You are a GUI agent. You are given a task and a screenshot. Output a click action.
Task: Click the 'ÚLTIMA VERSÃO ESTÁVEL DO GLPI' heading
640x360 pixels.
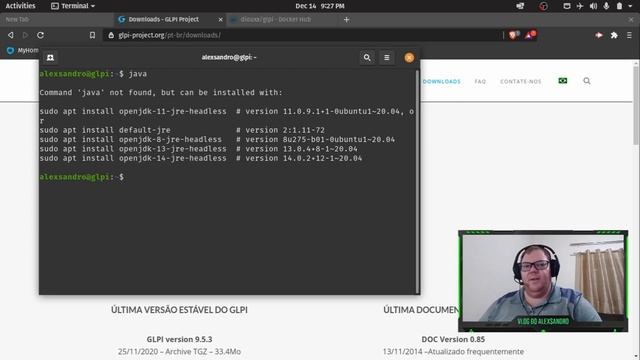point(179,310)
